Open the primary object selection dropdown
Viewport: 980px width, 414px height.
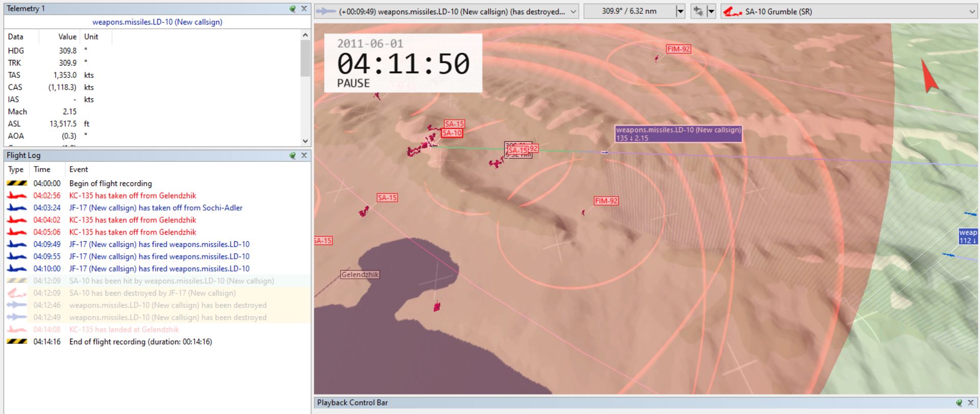[x=446, y=11]
